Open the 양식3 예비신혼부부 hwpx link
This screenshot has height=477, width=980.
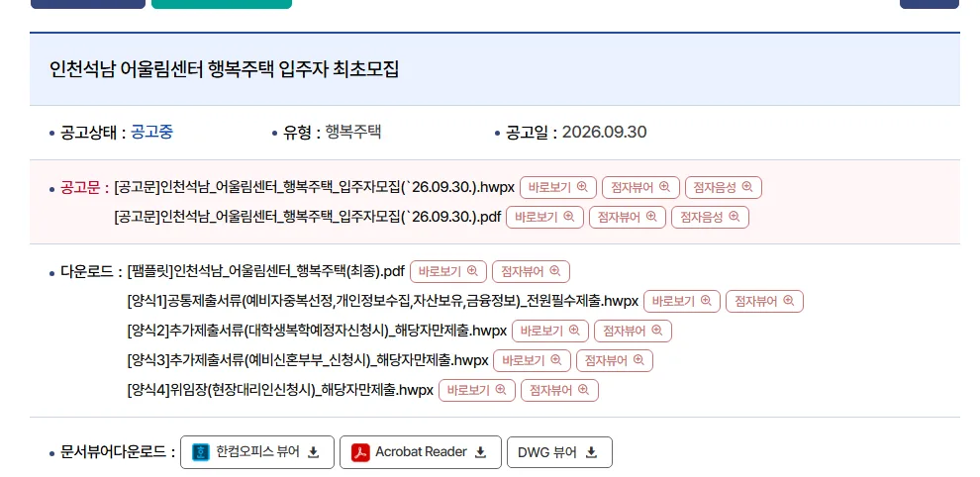coord(308,361)
